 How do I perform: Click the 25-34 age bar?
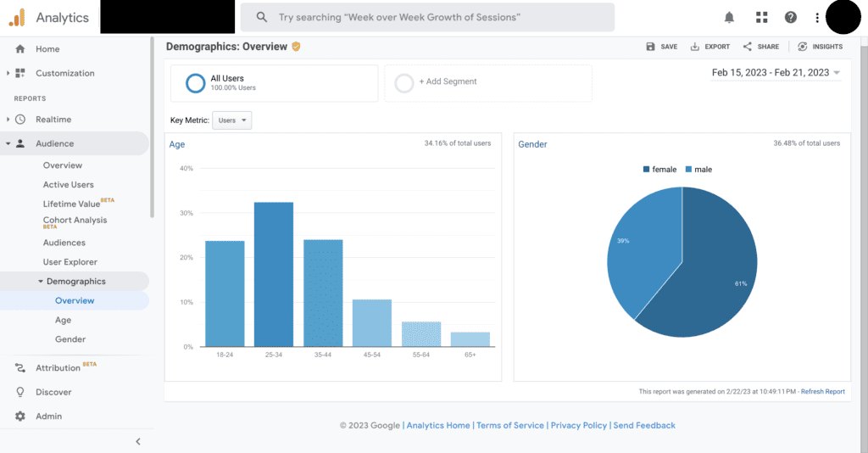tap(274, 275)
